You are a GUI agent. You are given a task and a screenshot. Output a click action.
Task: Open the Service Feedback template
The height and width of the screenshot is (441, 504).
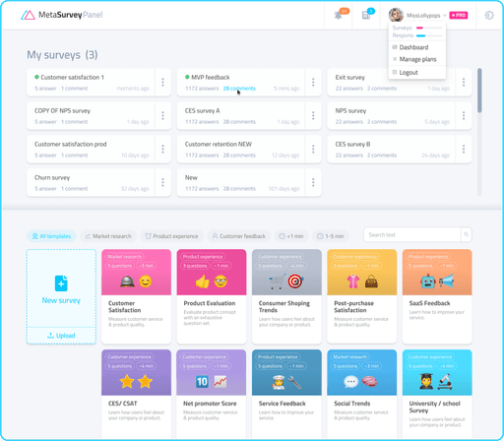pyautogui.click(x=286, y=394)
